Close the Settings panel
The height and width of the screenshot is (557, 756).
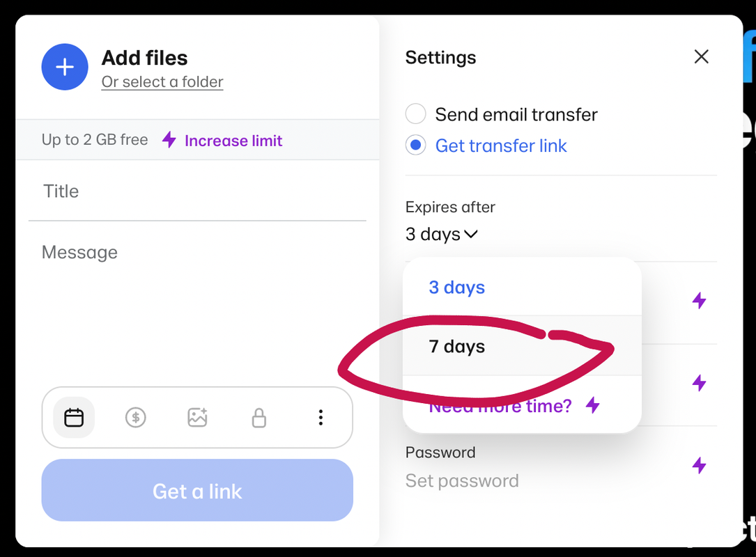click(701, 57)
